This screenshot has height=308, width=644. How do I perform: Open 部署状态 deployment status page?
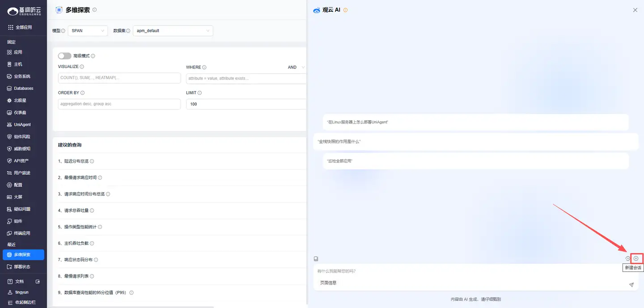[21, 266]
